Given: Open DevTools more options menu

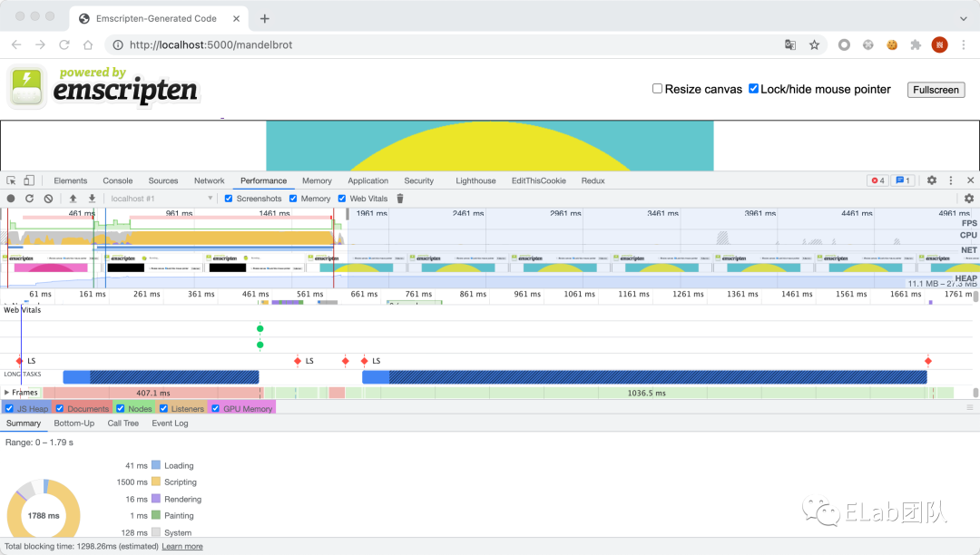Looking at the screenshot, I should (x=951, y=180).
